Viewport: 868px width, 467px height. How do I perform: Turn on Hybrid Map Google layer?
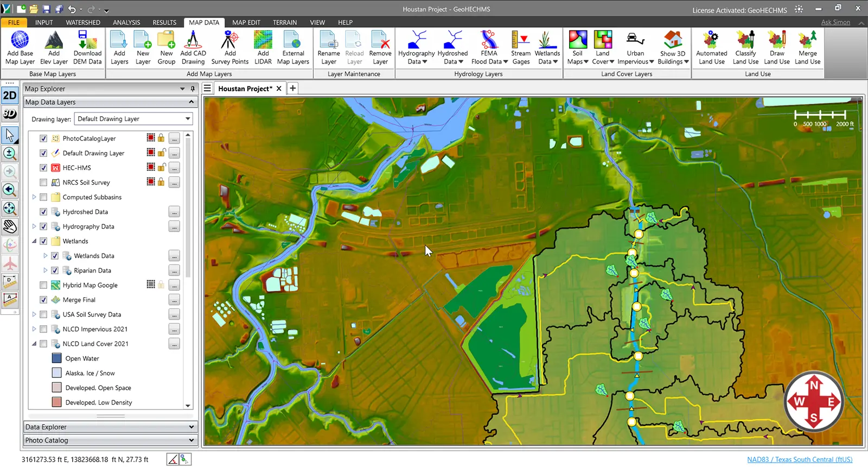tap(43, 285)
